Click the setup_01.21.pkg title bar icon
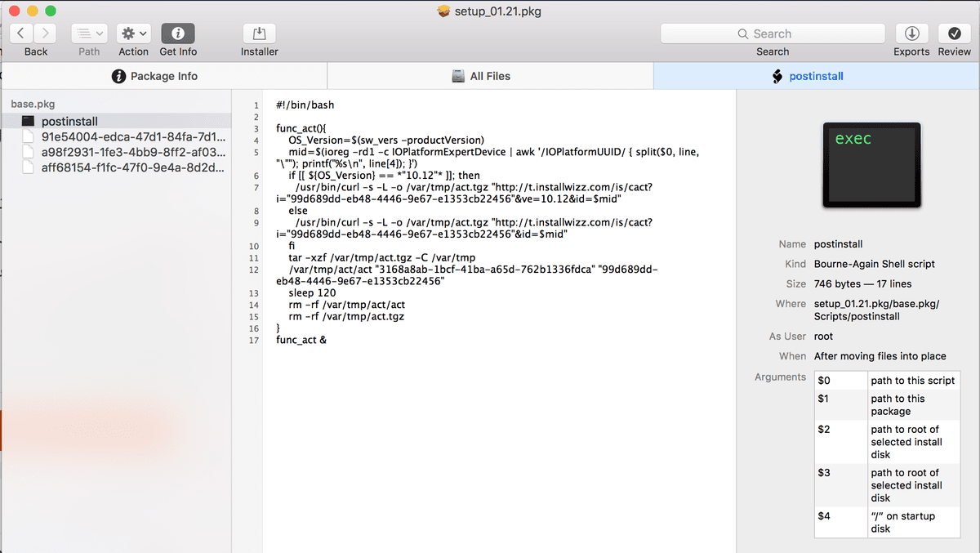This screenshot has height=553, width=980. pyautogui.click(x=444, y=11)
